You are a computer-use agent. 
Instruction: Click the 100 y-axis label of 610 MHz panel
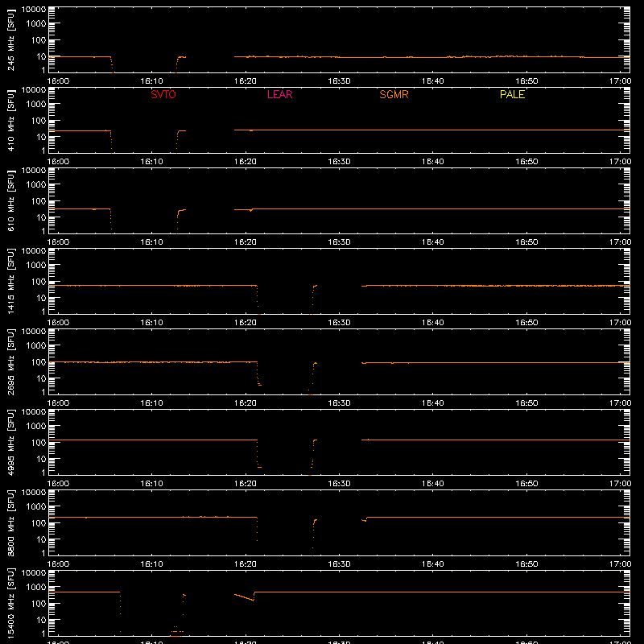click(39, 201)
